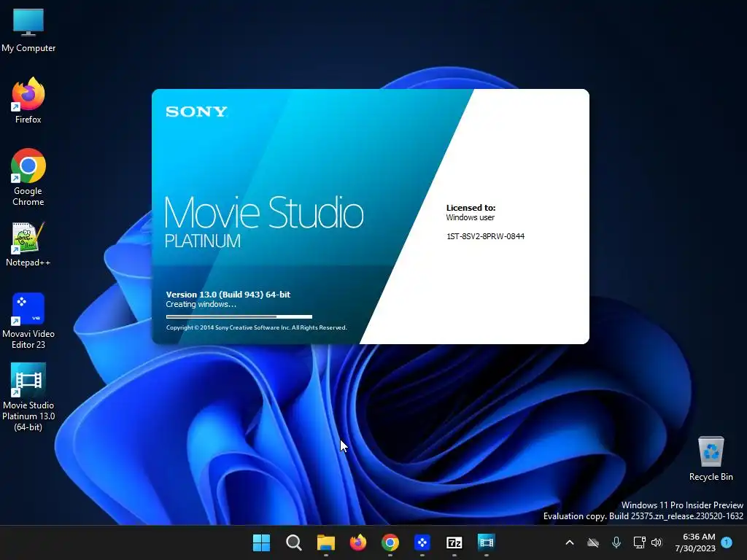Open network display tray icon

pos(639,542)
